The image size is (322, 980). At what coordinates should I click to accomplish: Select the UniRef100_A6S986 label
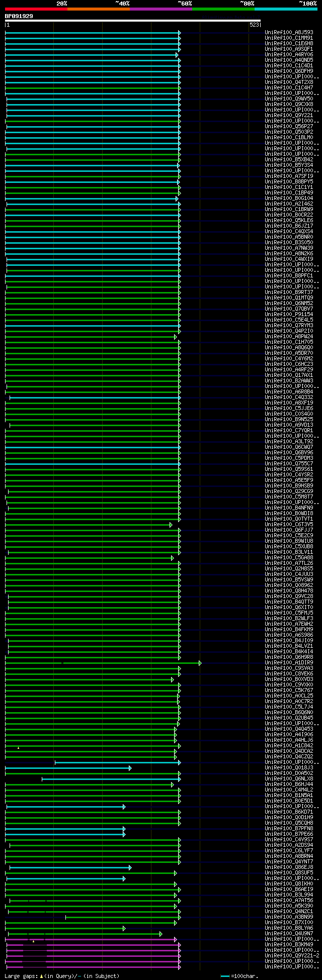pos(289,635)
